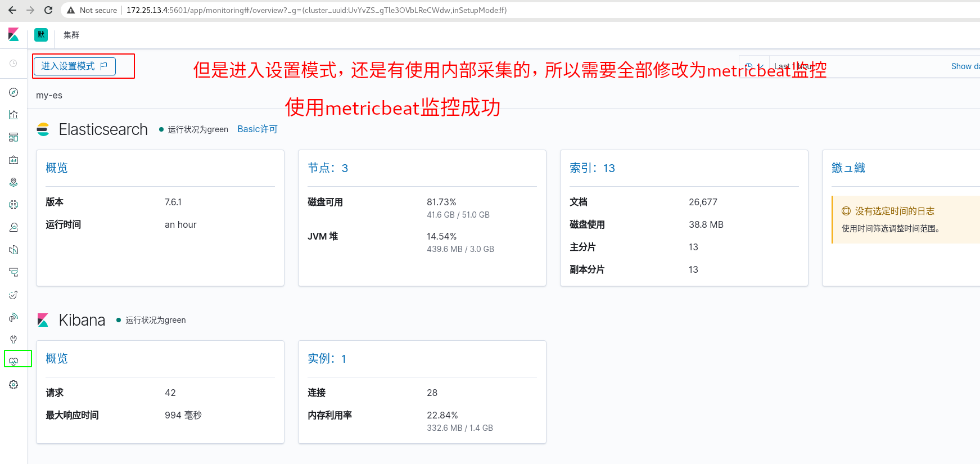This screenshot has width=980, height=464.
Task: Open APM from the sidebar
Action: point(13,272)
